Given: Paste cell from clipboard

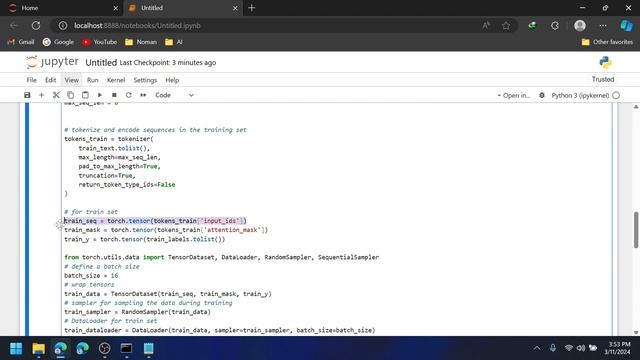Looking at the screenshot, I should point(85,95).
